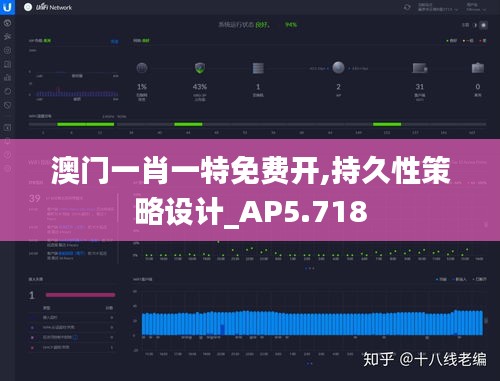
Task: Click the briefcase guests icon above 0
Action: 478,68
